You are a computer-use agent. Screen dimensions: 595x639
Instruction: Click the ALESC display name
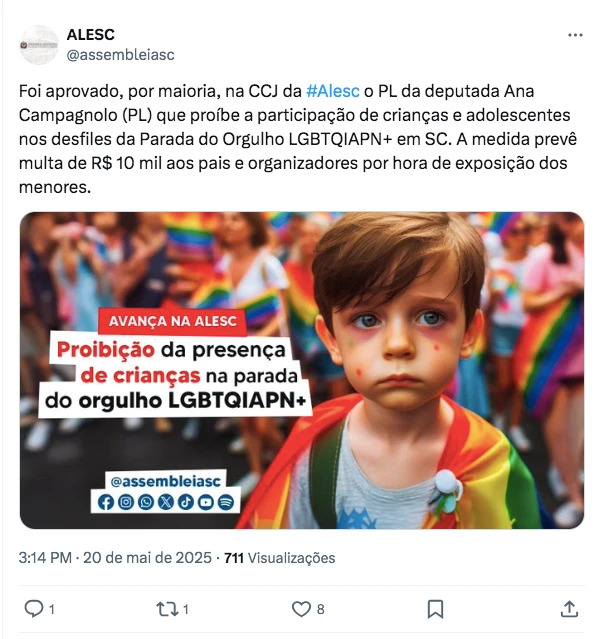[x=90, y=35]
